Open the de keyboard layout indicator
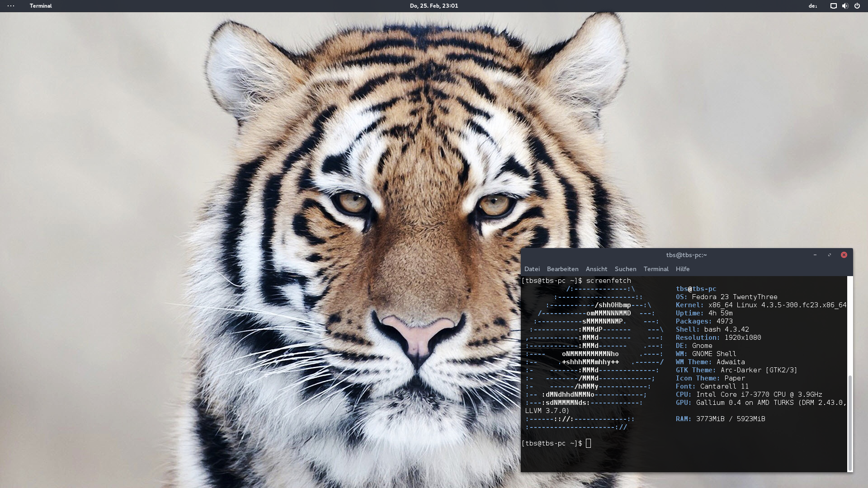 812,6
